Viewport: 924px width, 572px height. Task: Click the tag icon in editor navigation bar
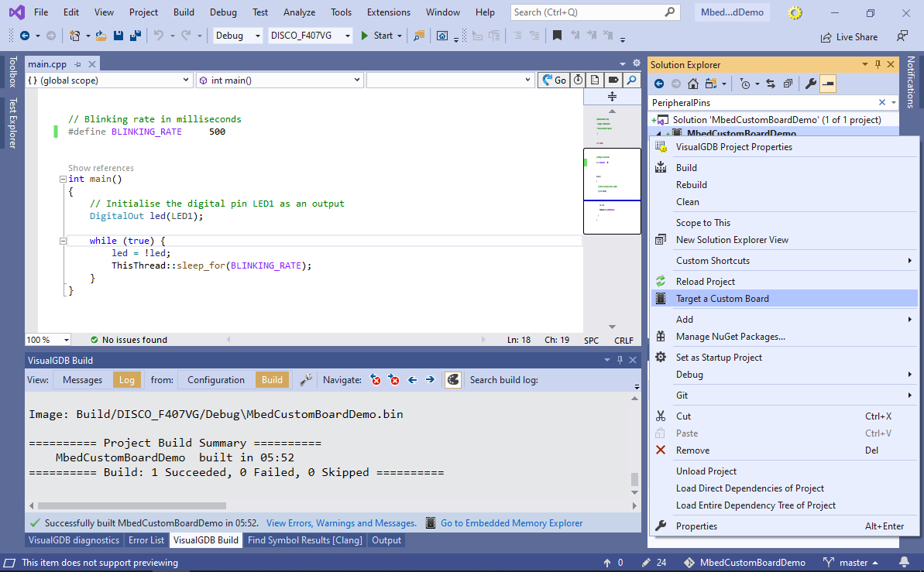coord(613,80)
